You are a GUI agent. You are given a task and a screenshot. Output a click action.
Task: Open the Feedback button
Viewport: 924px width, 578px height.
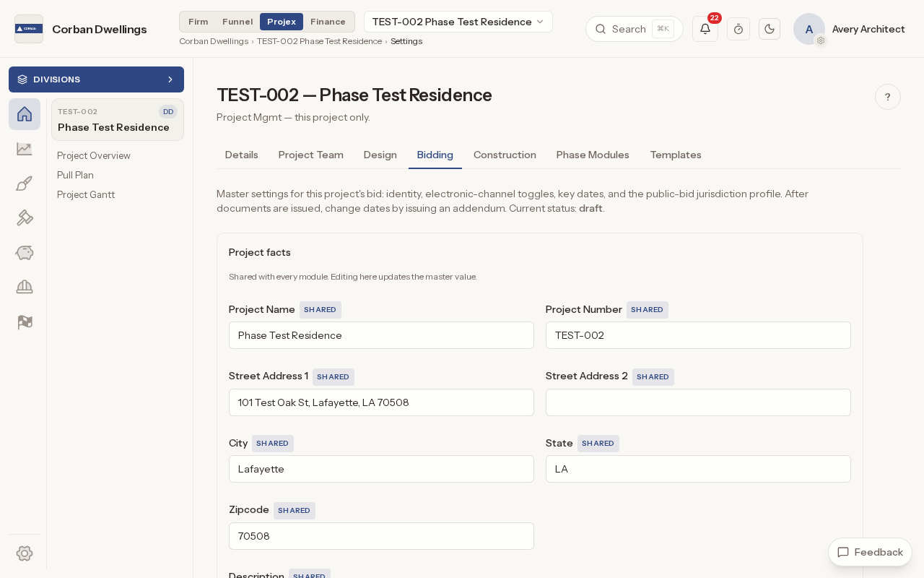(x=870, y=552)
